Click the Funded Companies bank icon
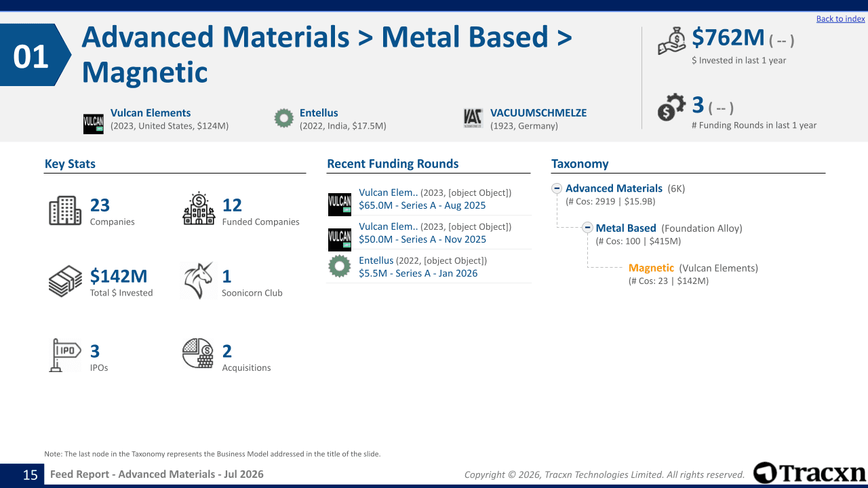The width and height of the screenshot is (868, 488). coord(199,209)
